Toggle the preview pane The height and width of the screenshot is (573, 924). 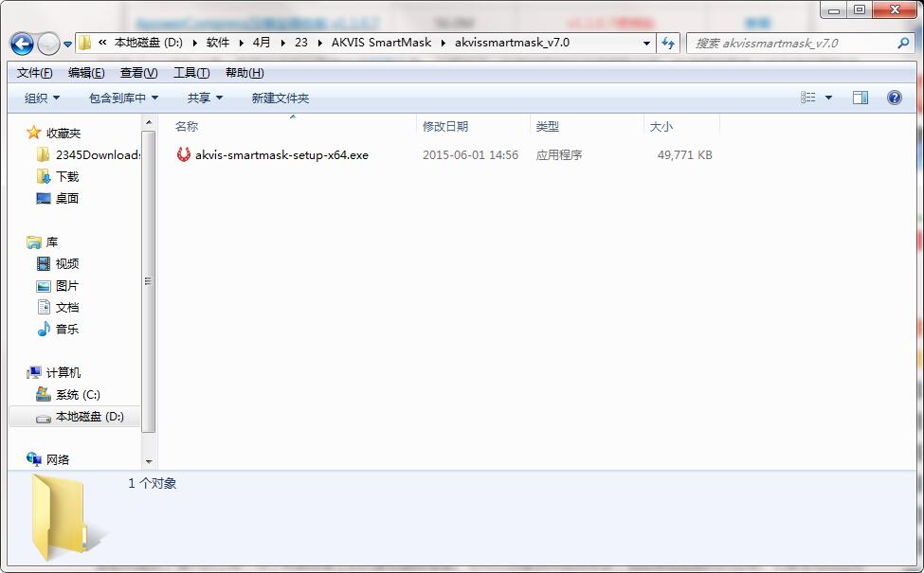pyautogui.click(x=861, y=98)
